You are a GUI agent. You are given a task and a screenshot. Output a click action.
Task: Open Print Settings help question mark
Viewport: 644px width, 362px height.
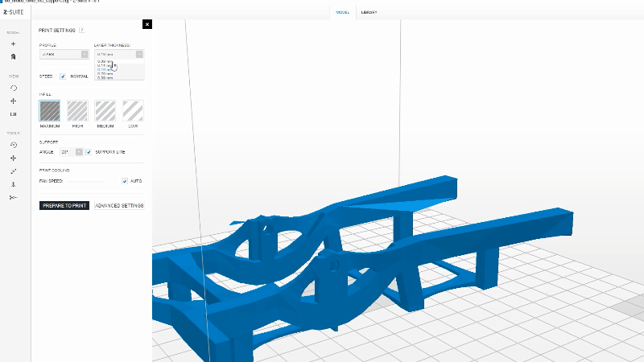tap(81, 30)
